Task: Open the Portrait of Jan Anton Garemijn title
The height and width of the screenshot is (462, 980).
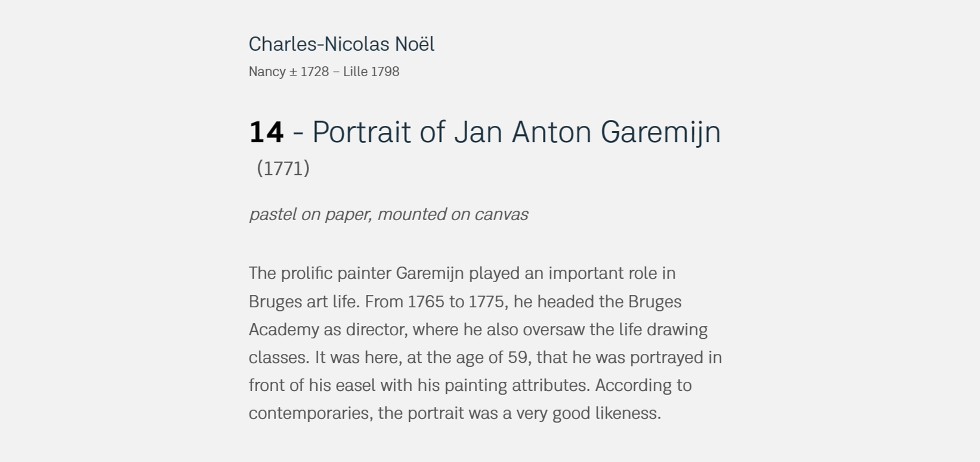Action: pyautogui.click(x=517, y=132)
